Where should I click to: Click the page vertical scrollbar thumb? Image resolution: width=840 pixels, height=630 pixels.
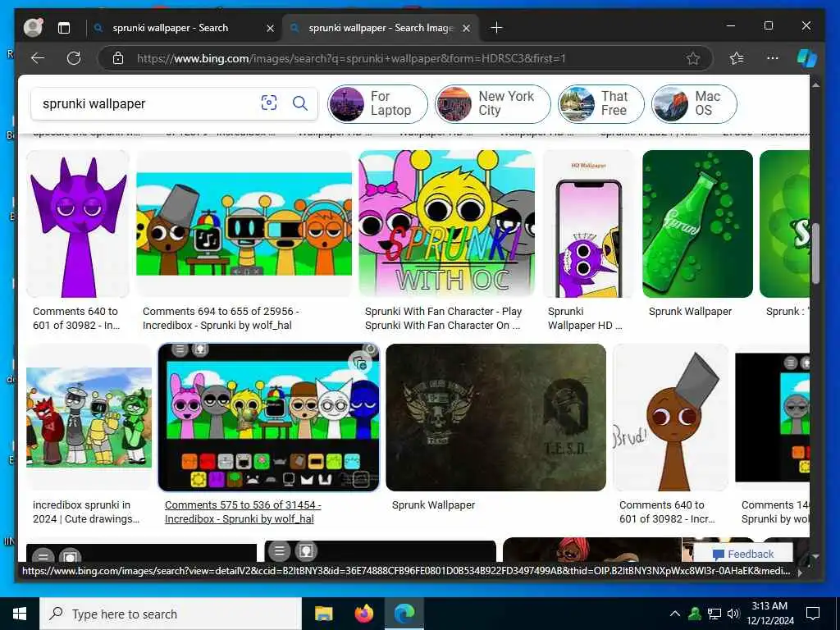(815, 253)
